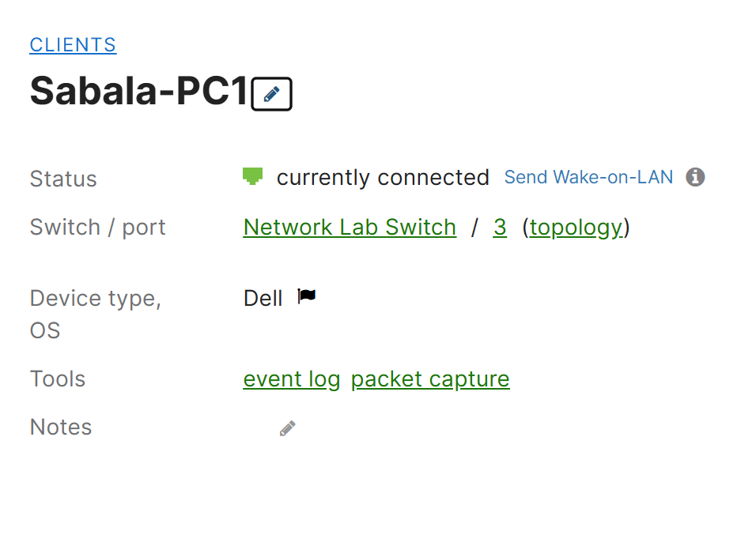Send Wake-on-LAN to this client
Image resolution: width=756 pixels, height=535 pixels.
[x=588, y=177]
